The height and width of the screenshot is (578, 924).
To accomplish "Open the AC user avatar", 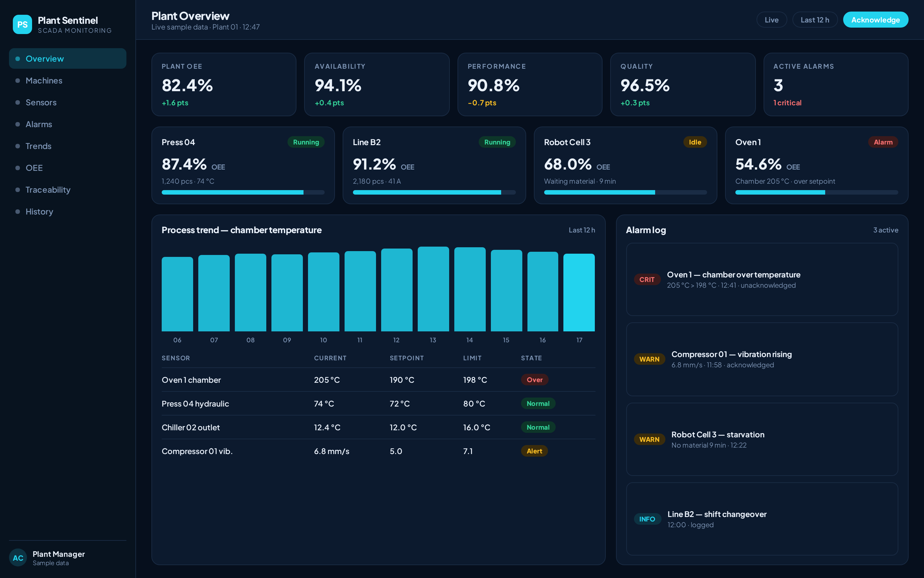I will click(18, 558).
